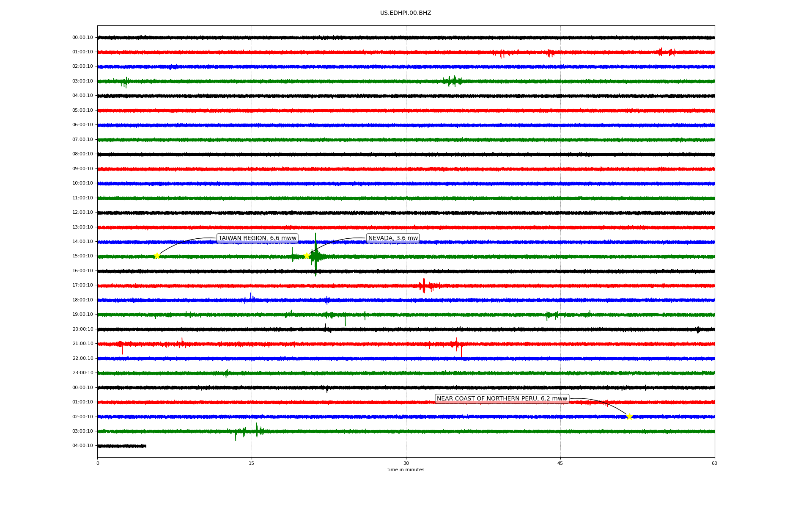Click the Taiwan region earthquake star marker
The image size is (812, 508).
tap(157, 256)
